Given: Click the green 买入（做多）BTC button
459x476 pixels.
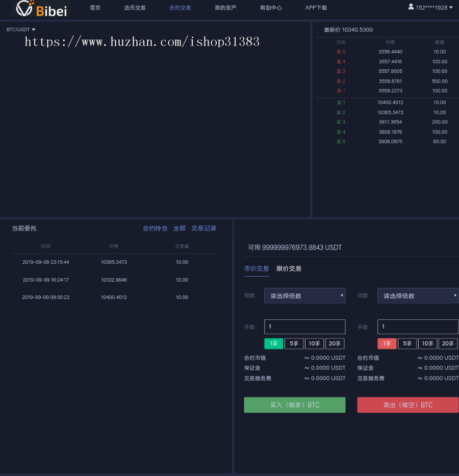Looking at the screenshot, I should pyautogui.click(x=294, y=405).
